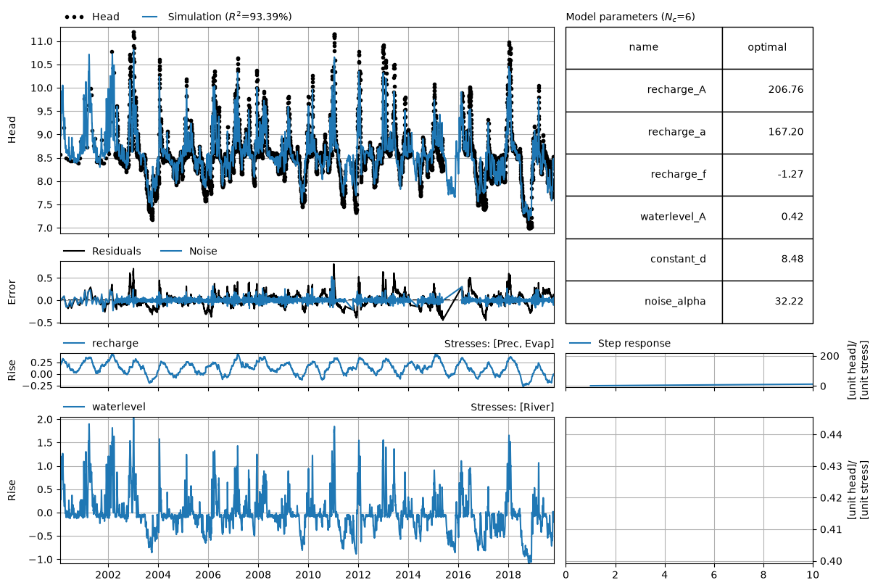Click the 'Stresses: [Prec, Evap]' label
Image resolution: width=878 pixels, height=588 pixels.
pos(499,343)
